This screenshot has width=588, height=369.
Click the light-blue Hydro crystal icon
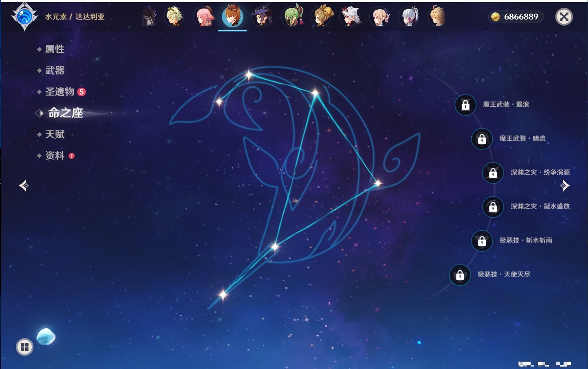46,336
